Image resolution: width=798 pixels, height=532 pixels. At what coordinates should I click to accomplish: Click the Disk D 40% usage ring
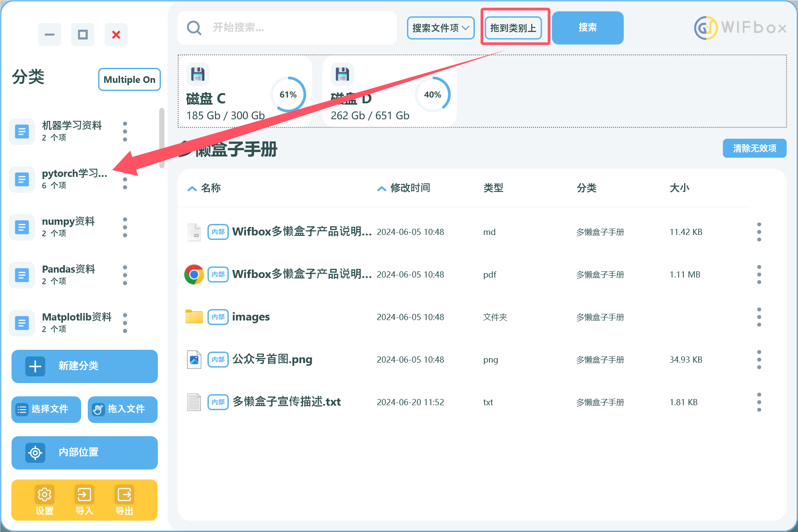[x=432, y=94]
